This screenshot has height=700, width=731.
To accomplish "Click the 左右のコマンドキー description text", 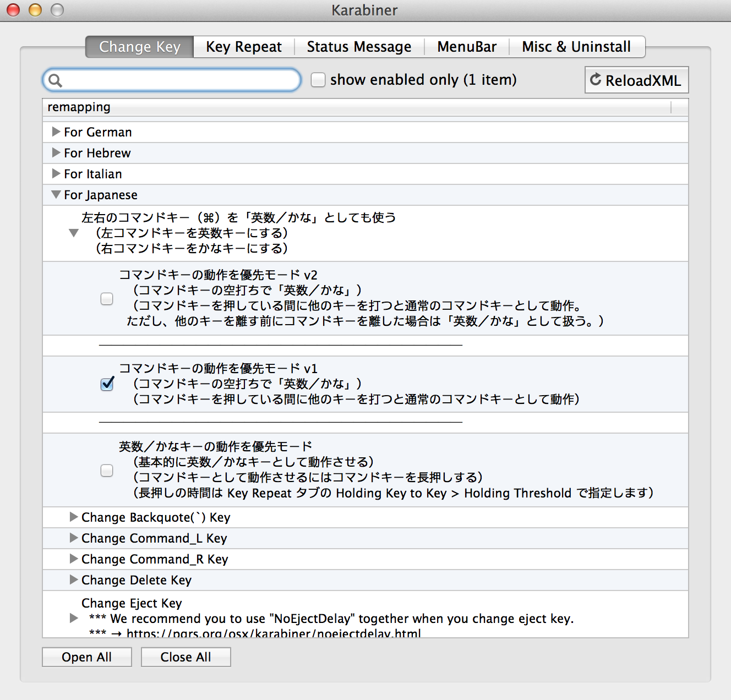I will coord(239,233).
